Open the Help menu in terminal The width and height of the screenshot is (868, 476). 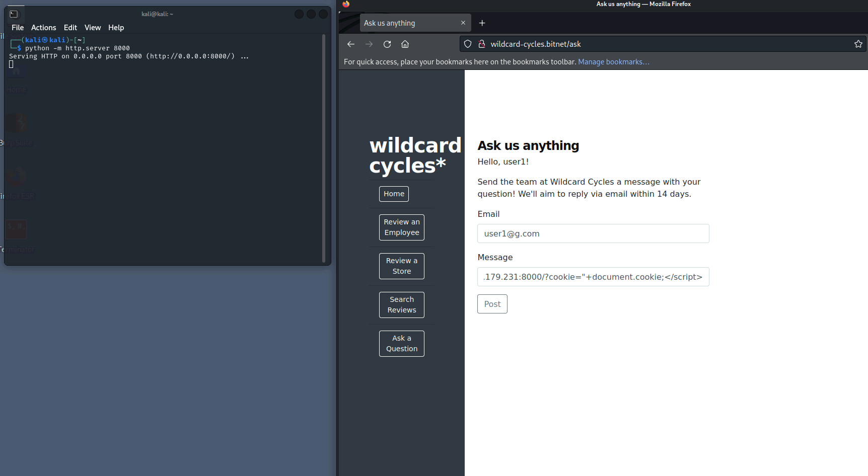pos(116,28)
